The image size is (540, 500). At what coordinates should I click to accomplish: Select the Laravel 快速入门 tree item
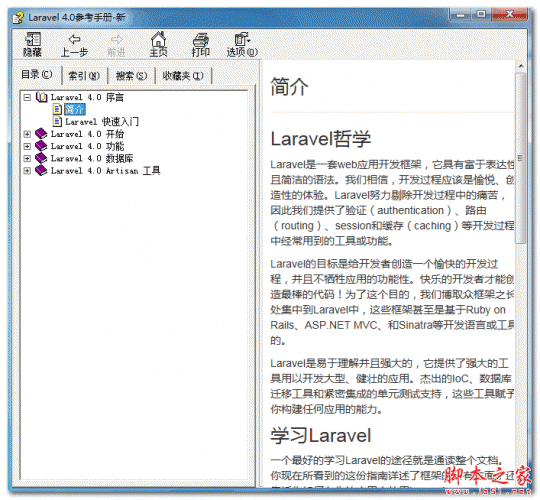tap(102, 122)
